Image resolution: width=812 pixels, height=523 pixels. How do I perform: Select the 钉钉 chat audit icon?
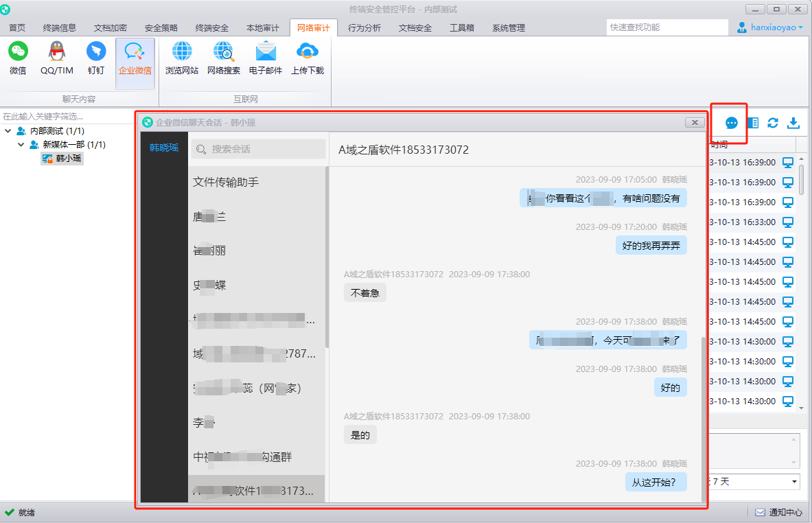[96, 51]
